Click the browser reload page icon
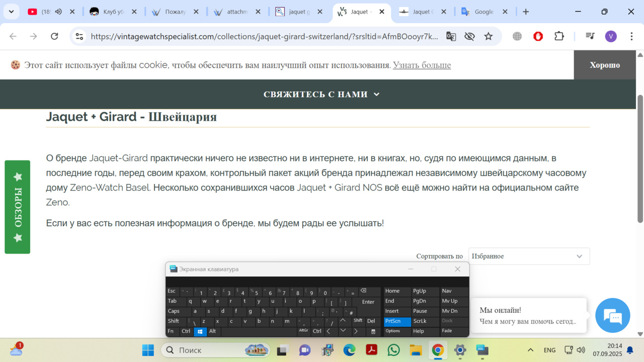644x362 pixels. [54, 36]
